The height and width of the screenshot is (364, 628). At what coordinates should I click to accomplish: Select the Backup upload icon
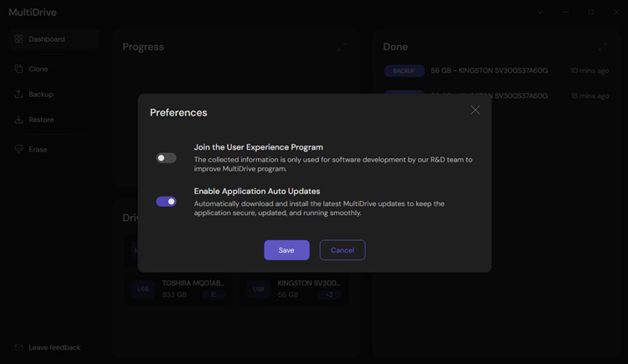coord(18,94)
